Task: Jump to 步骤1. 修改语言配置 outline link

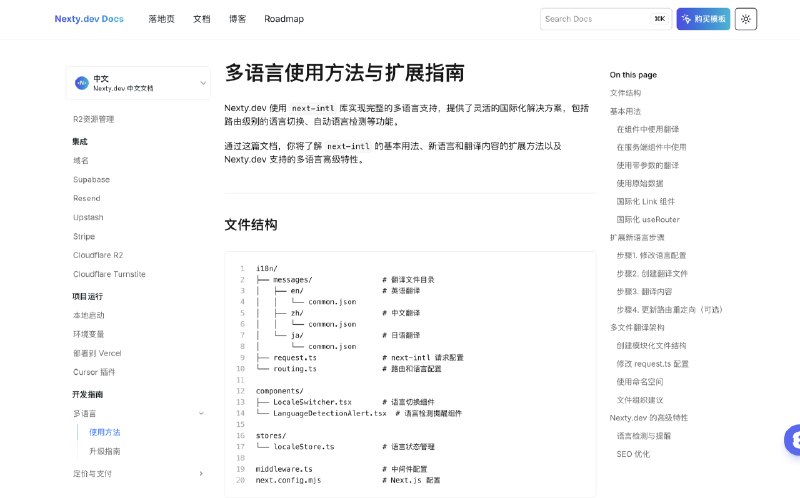Action: (x=651, y=255)
